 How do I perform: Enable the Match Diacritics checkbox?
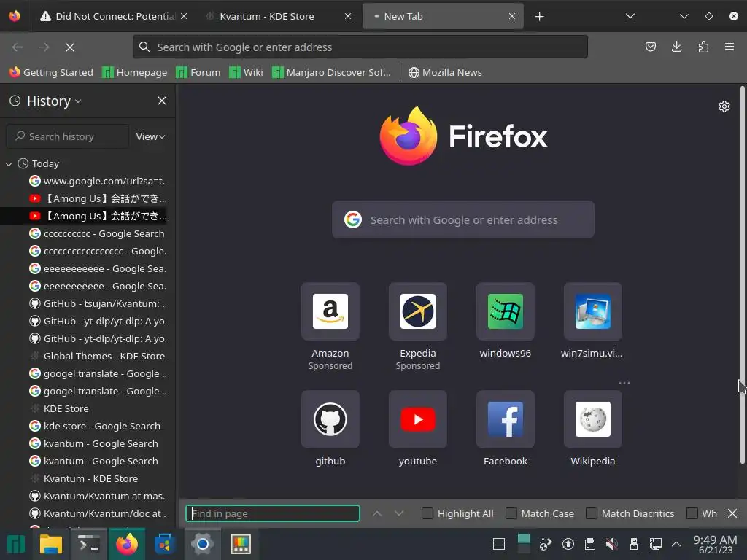point(591,513)
